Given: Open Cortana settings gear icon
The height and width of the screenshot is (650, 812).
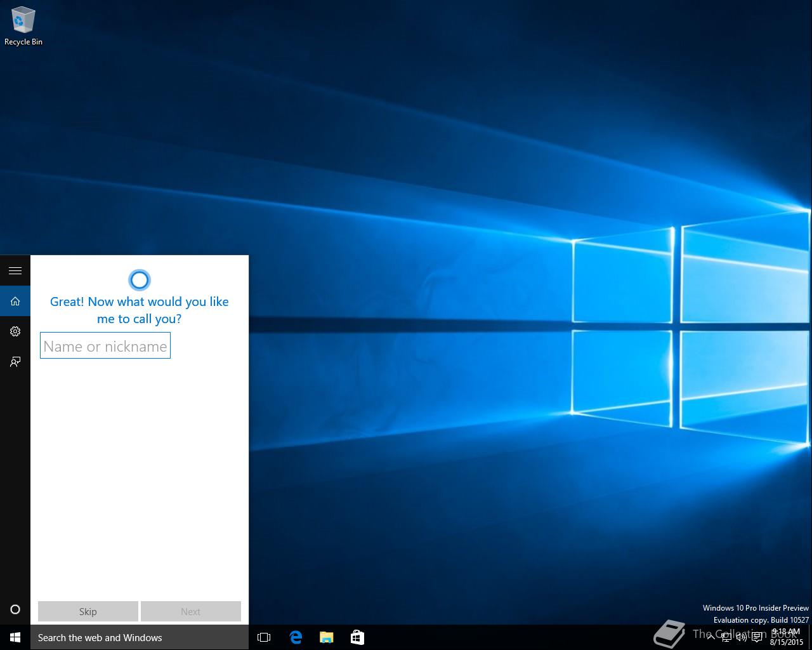Looking at the screenshot, I should pyautogui.click(x=15, y=331).
